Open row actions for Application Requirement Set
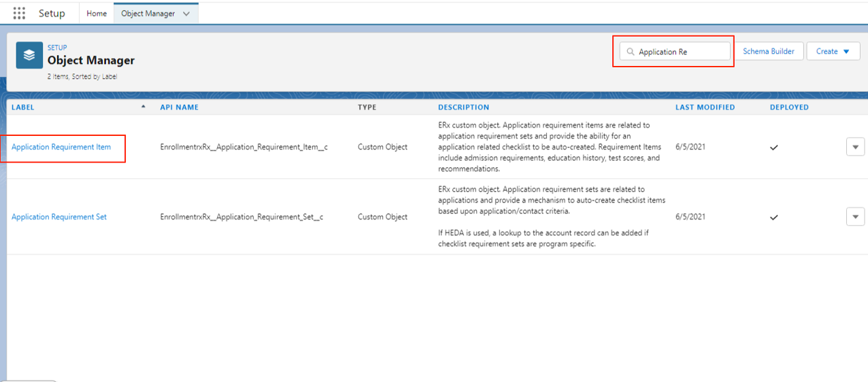This screenshot has height=382, width=868. pyautogui.click(x=855, y=217)
